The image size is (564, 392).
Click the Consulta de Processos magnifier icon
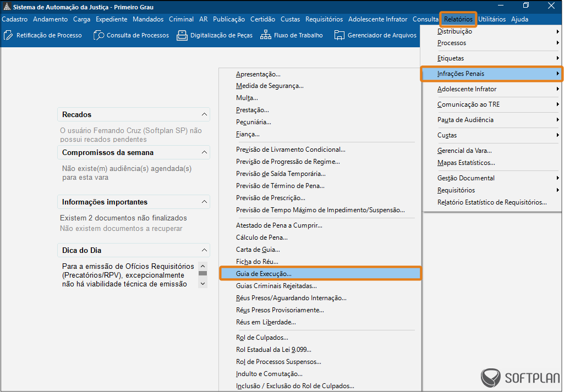pos(98,35)
